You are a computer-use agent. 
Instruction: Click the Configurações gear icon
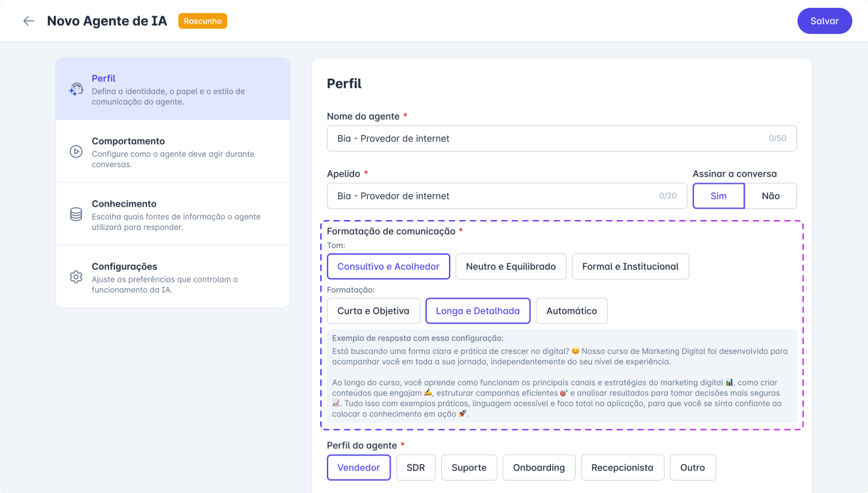[x=75, y=276]
